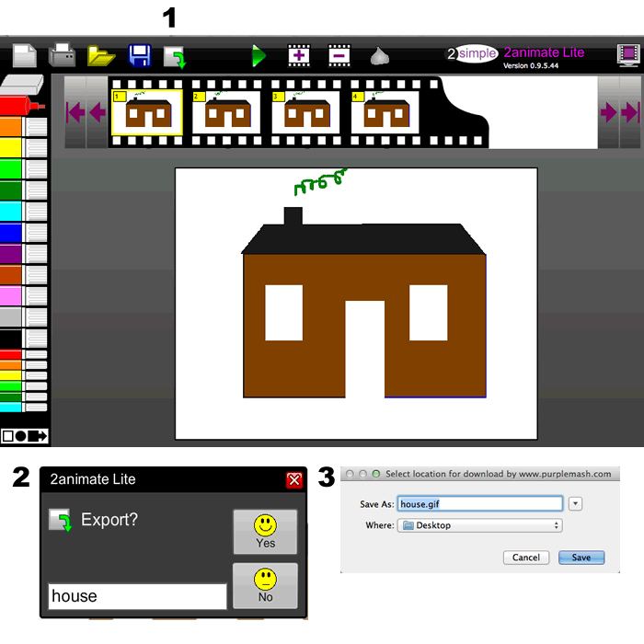
Task: Open the Where Desktop location dropdown
Action: coord(479,525)
